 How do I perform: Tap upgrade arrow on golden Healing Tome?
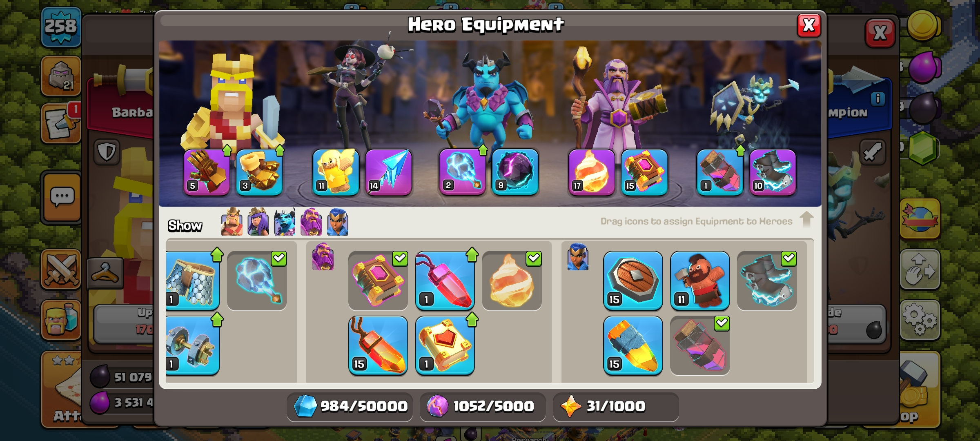[x=472, y=319]
